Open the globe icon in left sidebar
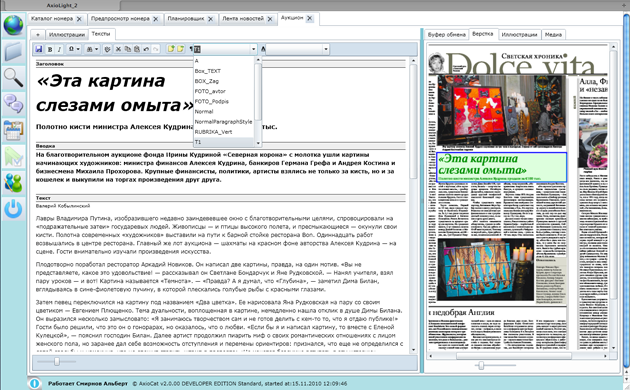The width and height of the screenshot is (630, 390). point(13,25)
